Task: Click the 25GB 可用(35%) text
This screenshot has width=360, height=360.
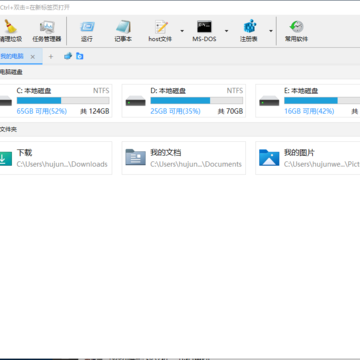Action: (x=175, y=111)
